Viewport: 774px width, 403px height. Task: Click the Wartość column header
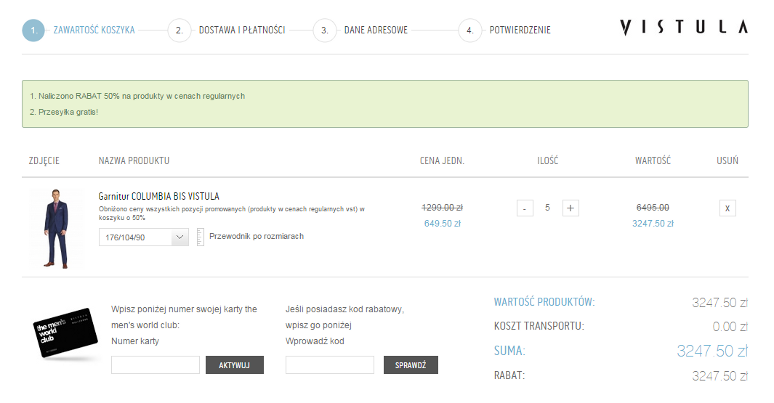[x=653, y=161]
